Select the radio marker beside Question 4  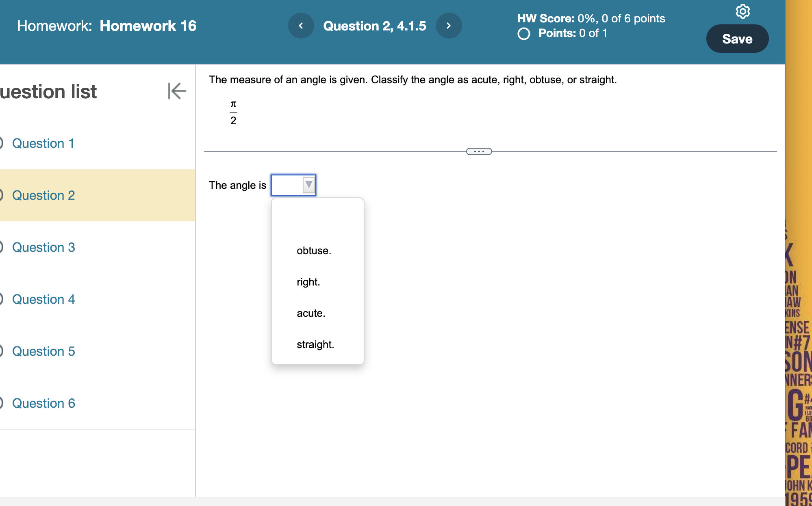[1, 299]
